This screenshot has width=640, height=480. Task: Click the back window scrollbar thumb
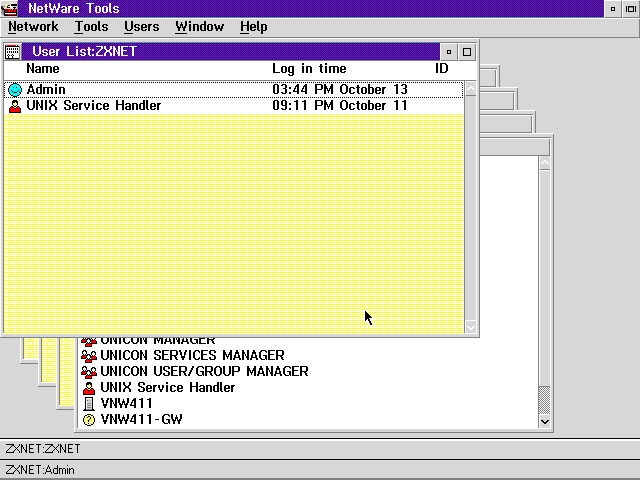(x=544, y=400)
